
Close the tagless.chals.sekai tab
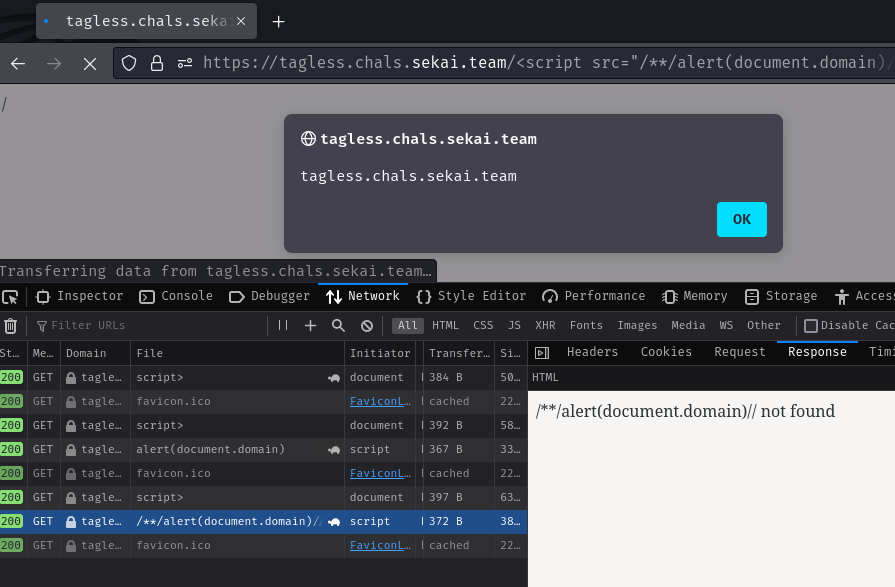(241, 21)
